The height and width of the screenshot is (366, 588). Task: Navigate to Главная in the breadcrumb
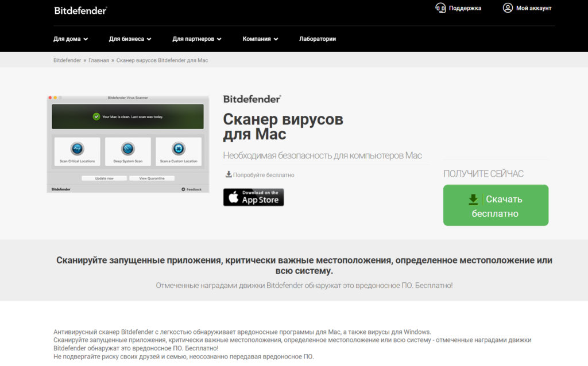pos(99,60)
